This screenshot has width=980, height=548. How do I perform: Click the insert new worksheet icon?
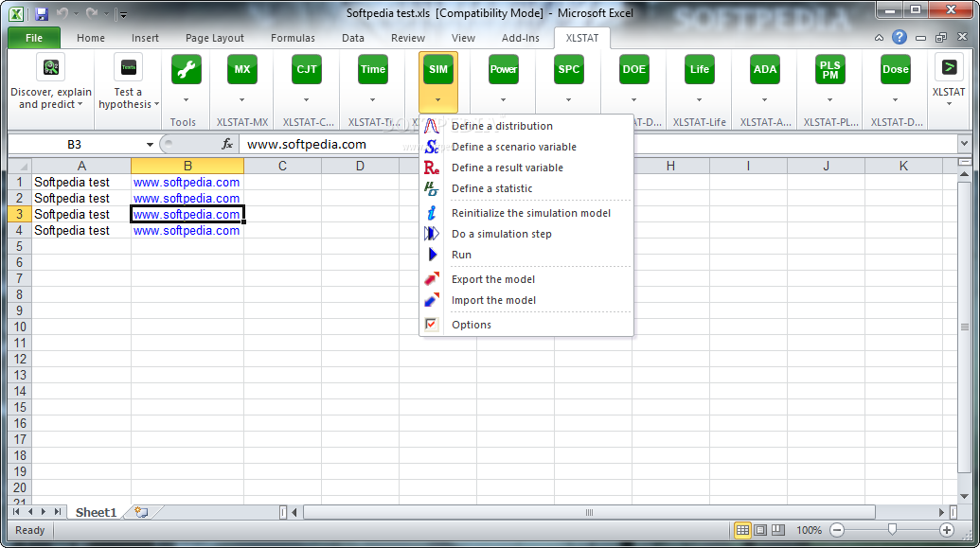point(141,512)
